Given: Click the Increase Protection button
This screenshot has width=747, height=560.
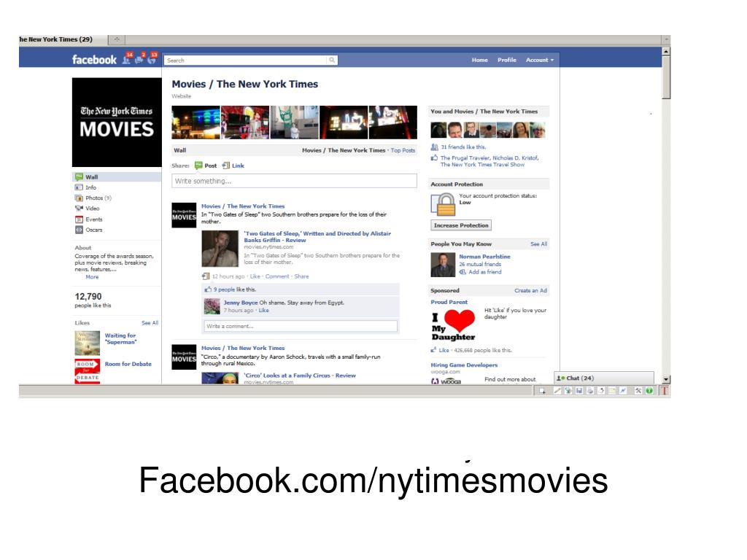Looking at the screenshot, I should pyautogui.click(x=461, y=225).
